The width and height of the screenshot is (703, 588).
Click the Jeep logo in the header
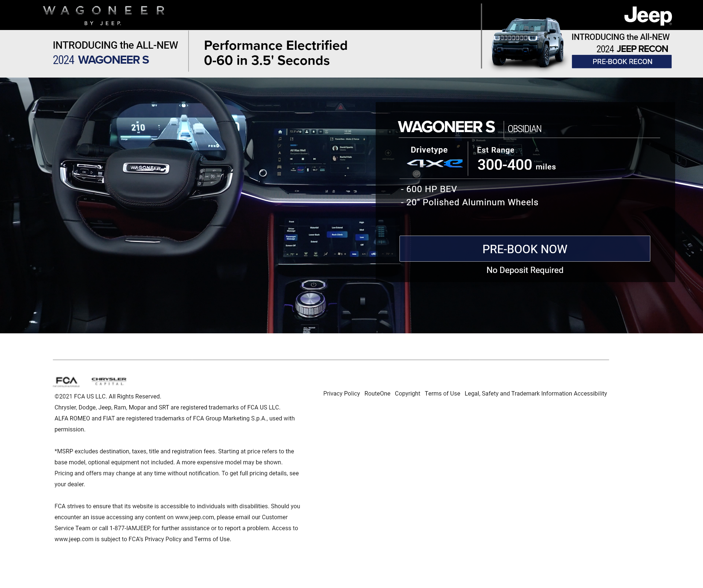point(648,16)
